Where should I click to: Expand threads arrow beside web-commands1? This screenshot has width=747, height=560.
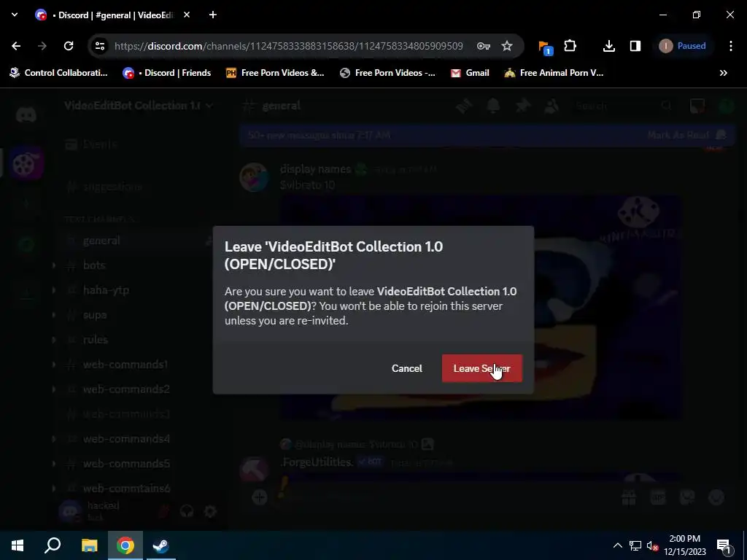(x=53, y=365)
